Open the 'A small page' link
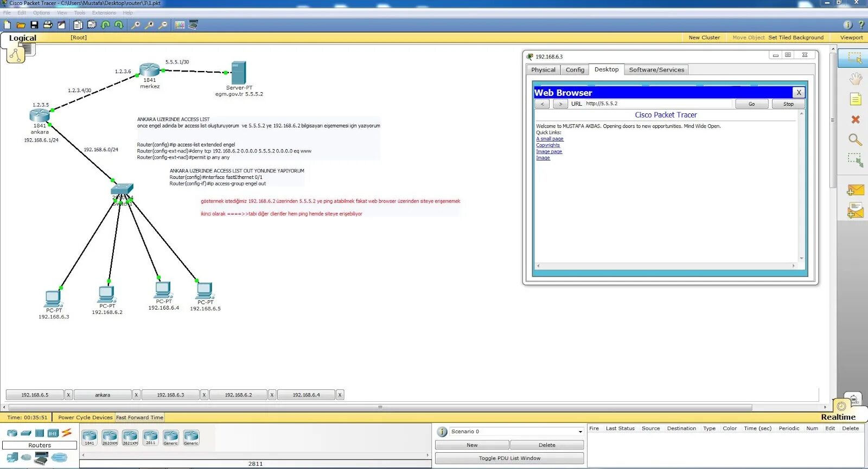Viewport: 868px width, 469px height. (x=550, y=139)
